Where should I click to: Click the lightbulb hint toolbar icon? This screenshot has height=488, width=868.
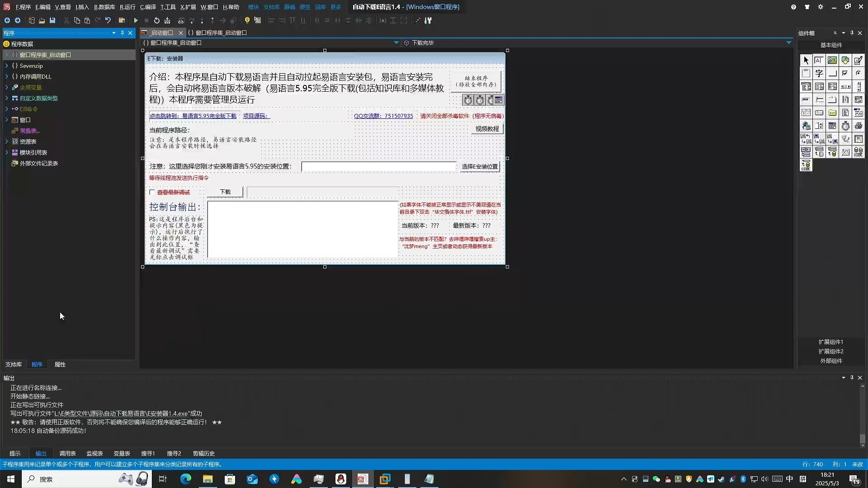(x=247, y=20)
